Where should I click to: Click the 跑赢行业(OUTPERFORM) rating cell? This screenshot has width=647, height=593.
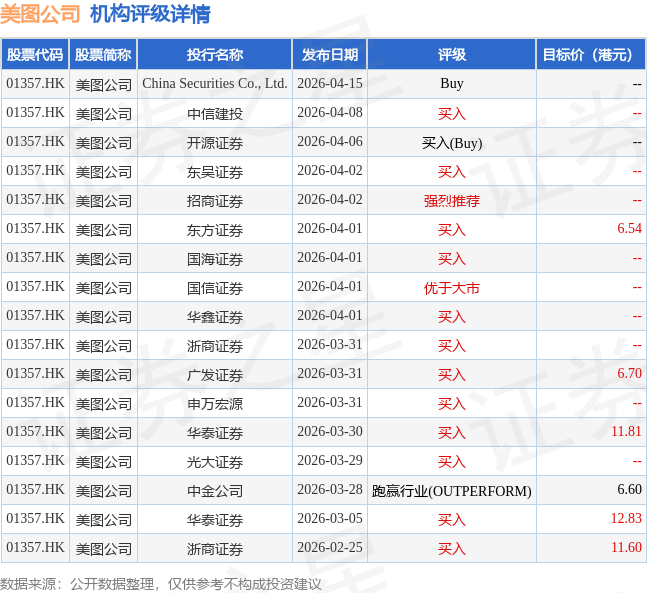[452, 491]
